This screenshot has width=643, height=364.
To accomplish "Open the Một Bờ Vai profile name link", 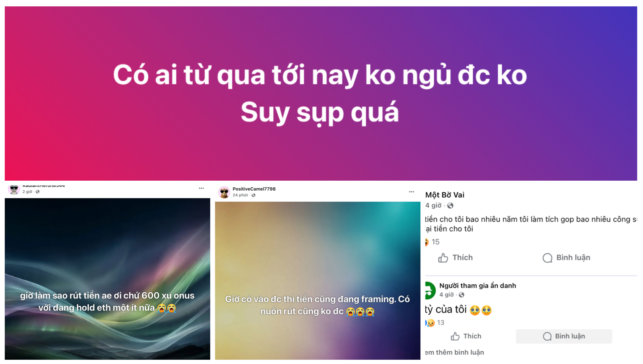I will point(445,195).
